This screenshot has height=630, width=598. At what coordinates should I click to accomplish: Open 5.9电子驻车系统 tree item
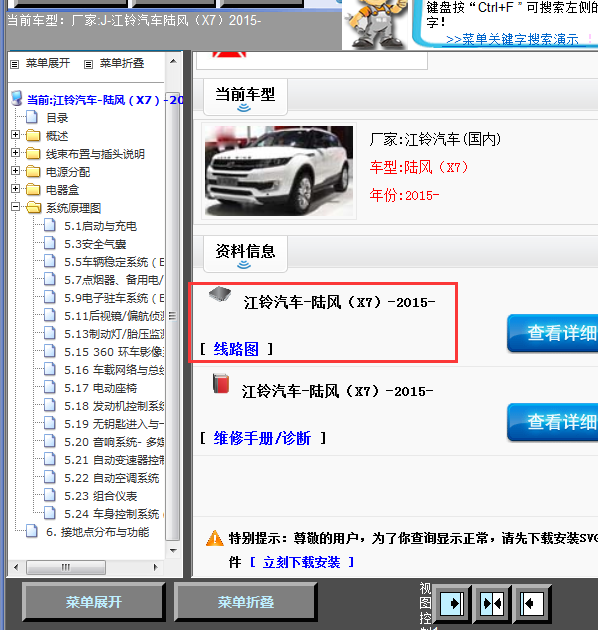(x=114, y=298)
